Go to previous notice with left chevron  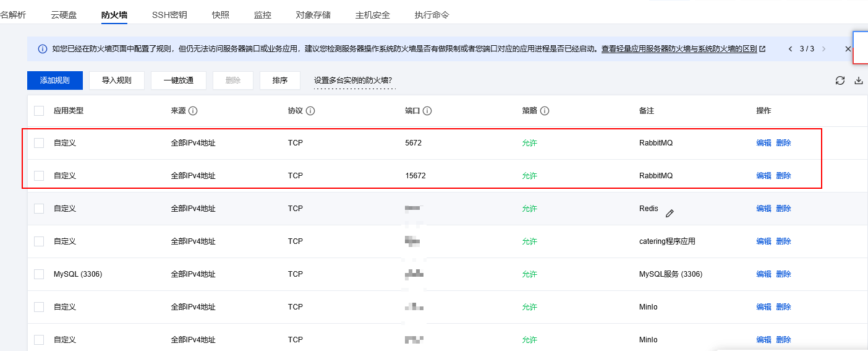(x=790, y=49)
